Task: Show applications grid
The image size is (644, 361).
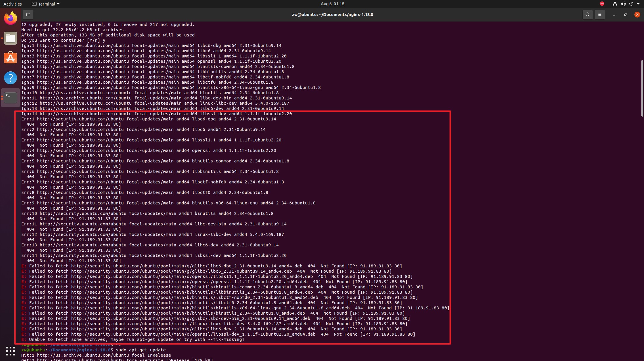Action: [x=11, y=351]
